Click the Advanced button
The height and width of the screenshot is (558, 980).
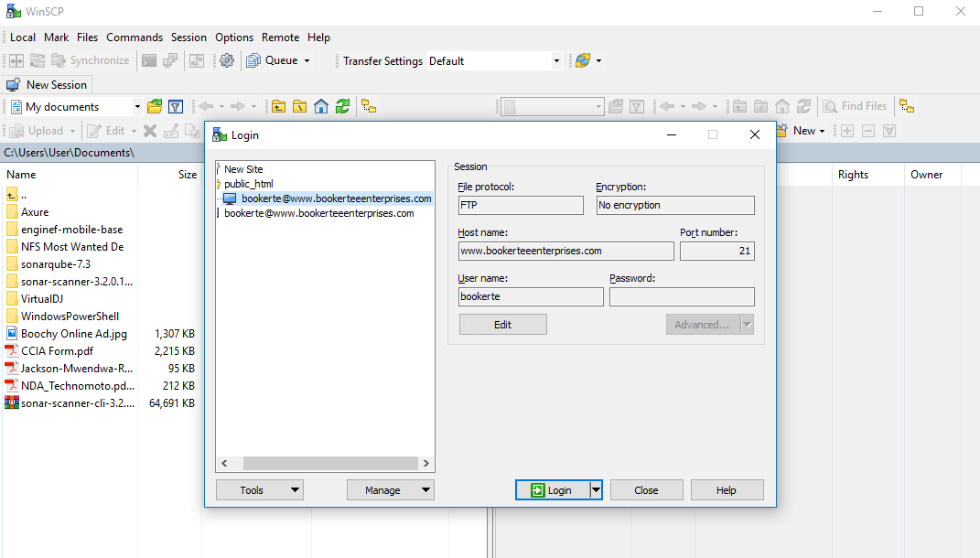(703, 325)
